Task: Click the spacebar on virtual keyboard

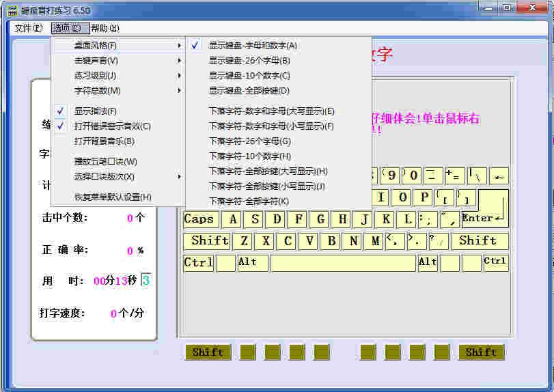Action: click(342, 263)
